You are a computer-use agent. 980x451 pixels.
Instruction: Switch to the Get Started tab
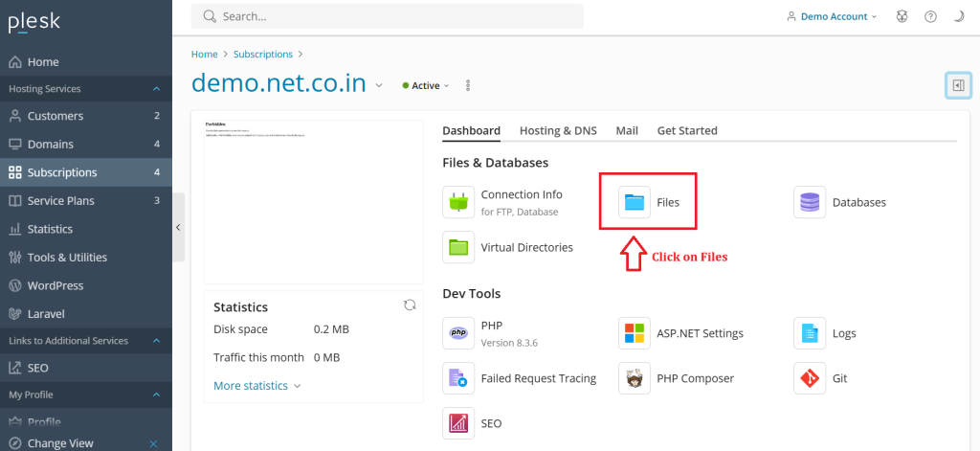point(687,131)
